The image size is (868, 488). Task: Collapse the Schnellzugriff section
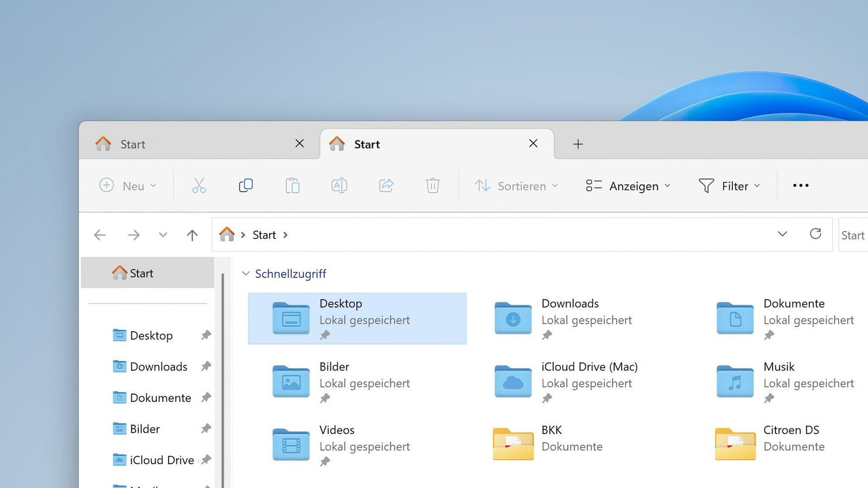[x=245, y=273]
